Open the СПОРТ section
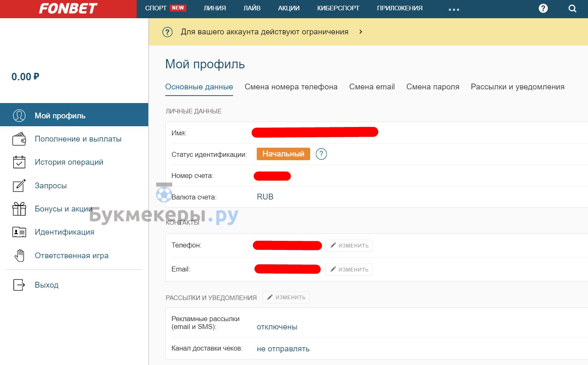This screenshot has height=365, width=588. [156, 8]
